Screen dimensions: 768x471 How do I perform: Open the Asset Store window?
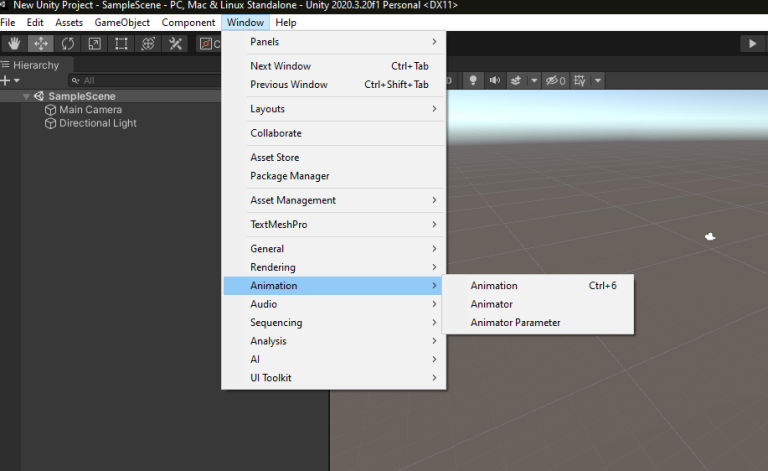[x=334, y=157]
